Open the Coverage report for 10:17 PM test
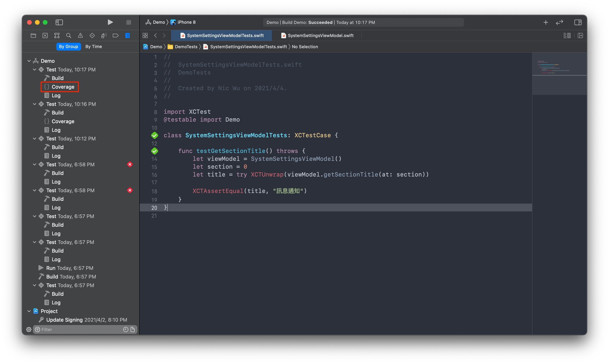 click(x=63, y=87)
